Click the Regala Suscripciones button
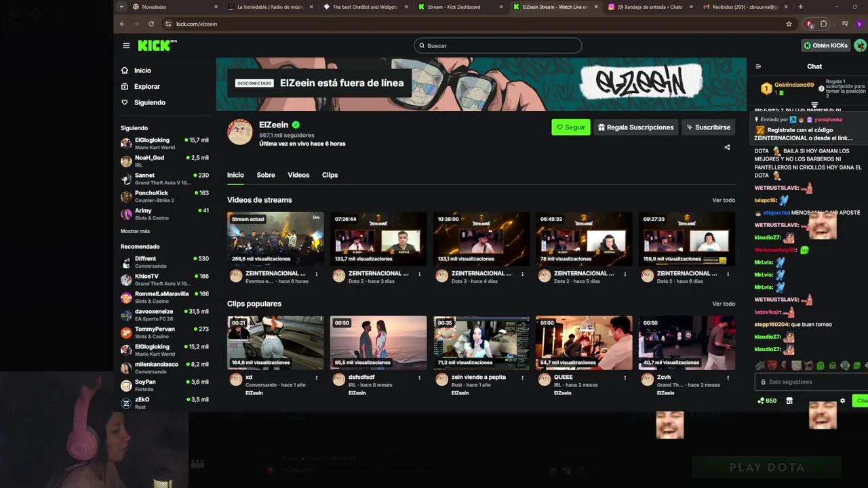The width and height of the screenshot is (868, 488). (635, 127)
